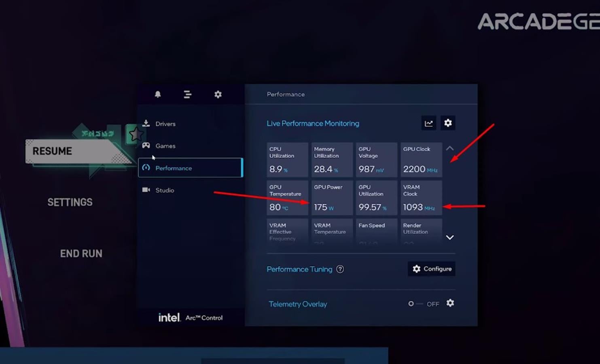Open the live performance graph icon
Viewport: 600px width, 364px height.
tap(428, 123)
